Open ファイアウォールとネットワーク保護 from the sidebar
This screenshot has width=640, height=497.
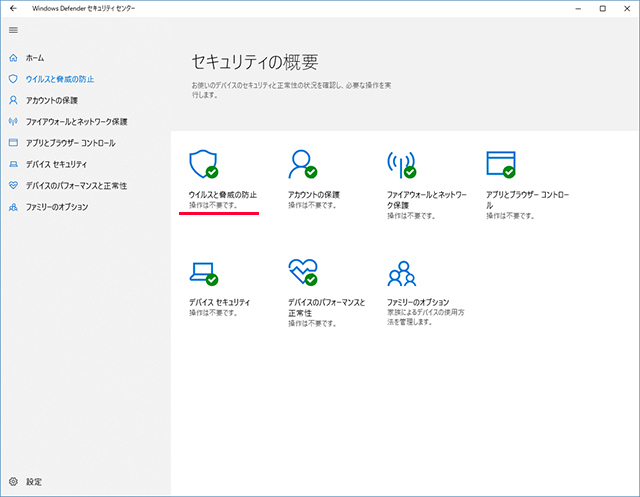(x=76, y=122)
